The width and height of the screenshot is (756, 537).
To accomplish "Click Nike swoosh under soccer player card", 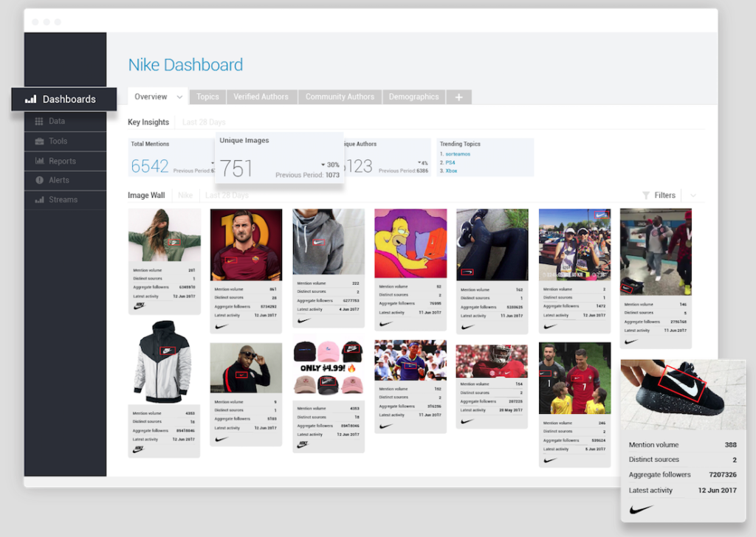I will (221, 327).
